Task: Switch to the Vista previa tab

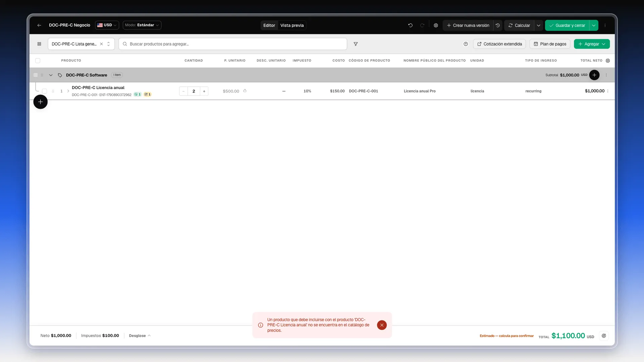Action: coord(292,25)
